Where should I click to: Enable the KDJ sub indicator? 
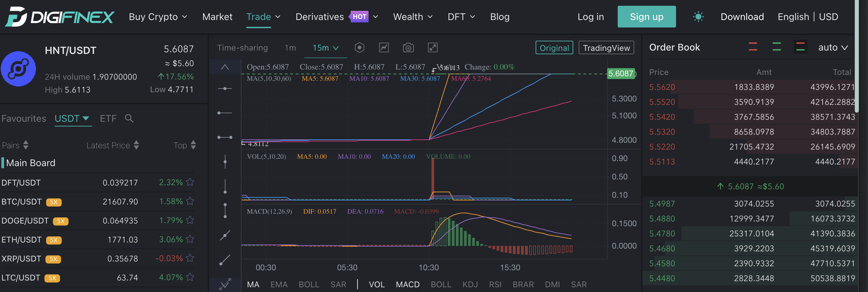coord(470,284)
